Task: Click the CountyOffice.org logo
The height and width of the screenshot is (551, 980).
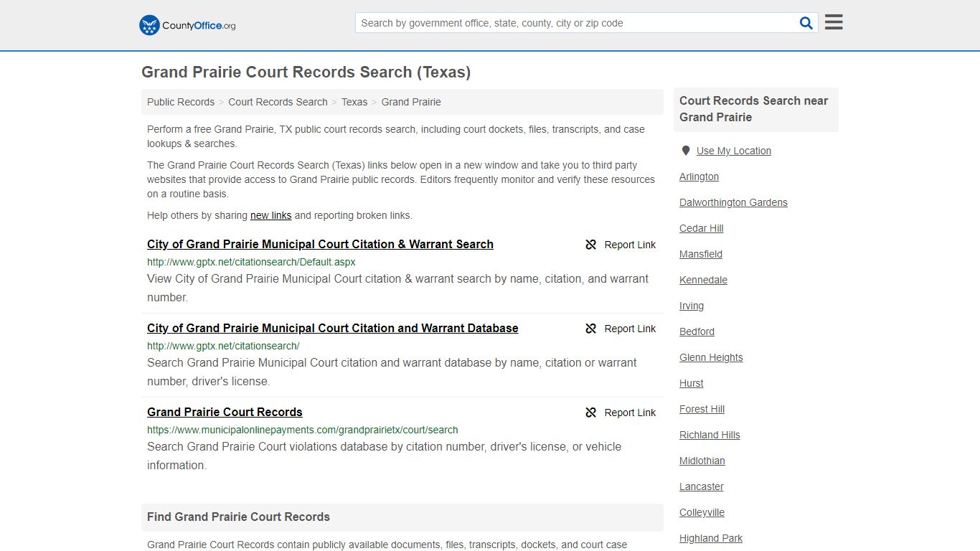Action: click(187, 25)
